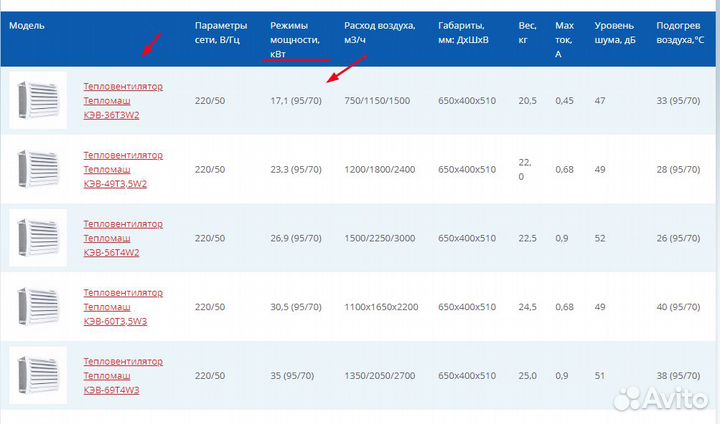This screenshot has height=424, width=720.
Task: Click the КЭВ-49Т3,5W2 heater thumbnail image
Action: [38, 169]
